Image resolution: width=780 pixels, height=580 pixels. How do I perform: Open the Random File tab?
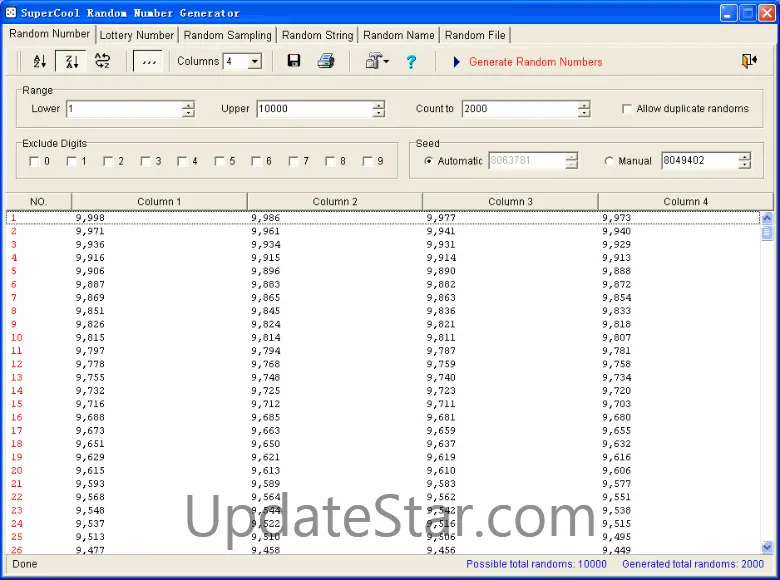475,35
